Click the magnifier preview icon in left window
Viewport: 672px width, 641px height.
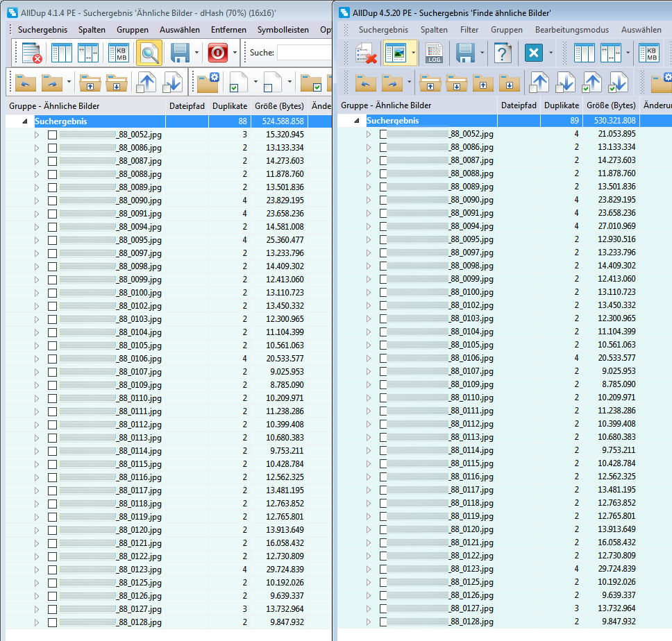pyautogui.click(x=149, y=53)
